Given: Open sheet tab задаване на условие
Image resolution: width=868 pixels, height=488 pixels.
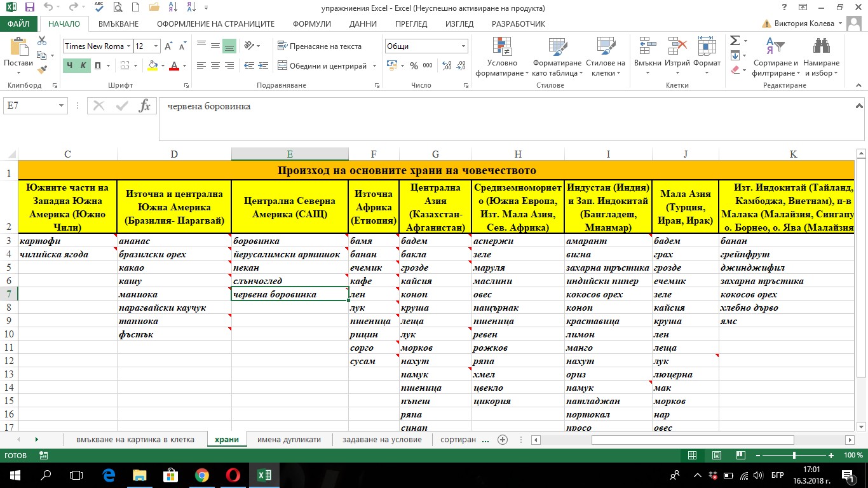Looking at the screenshot, I should (381, 439).
